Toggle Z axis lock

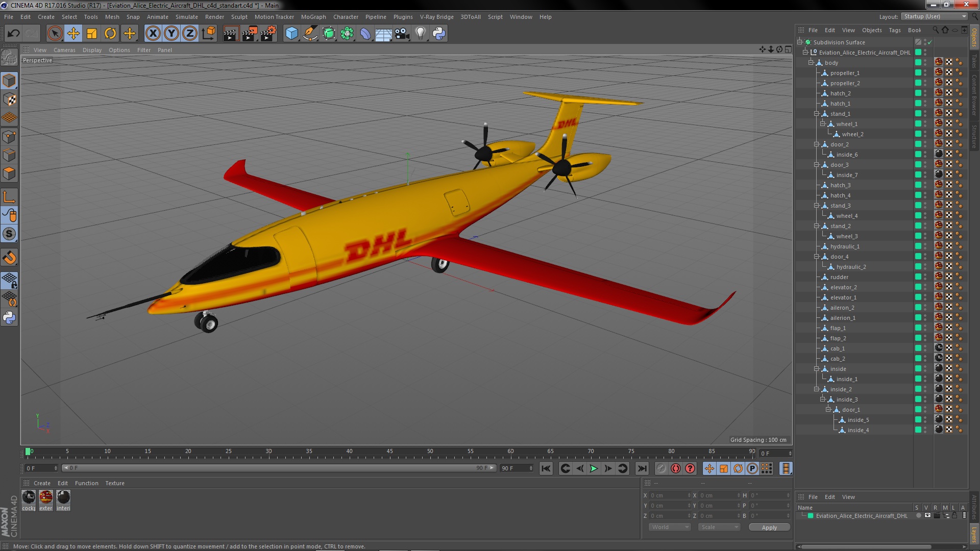[x=190, y=34]
